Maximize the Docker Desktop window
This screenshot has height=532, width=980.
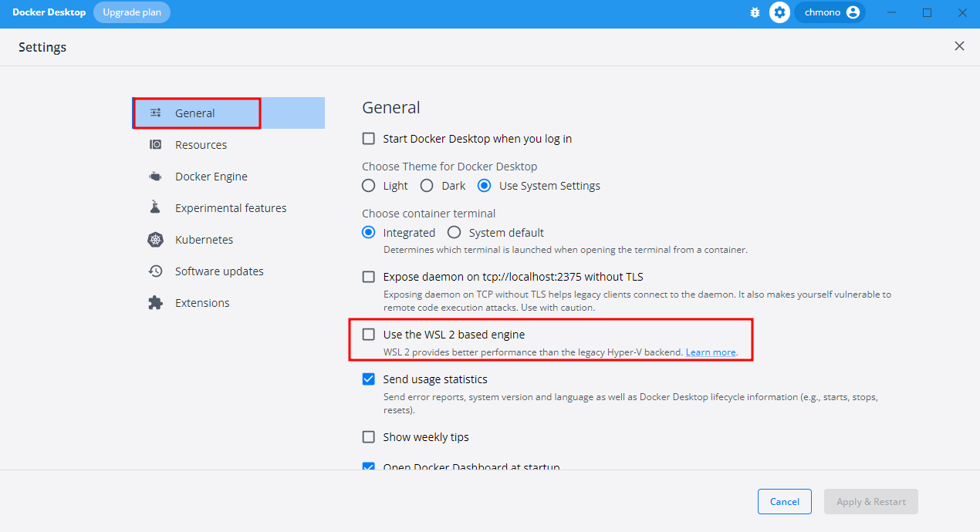coord(927,12)
